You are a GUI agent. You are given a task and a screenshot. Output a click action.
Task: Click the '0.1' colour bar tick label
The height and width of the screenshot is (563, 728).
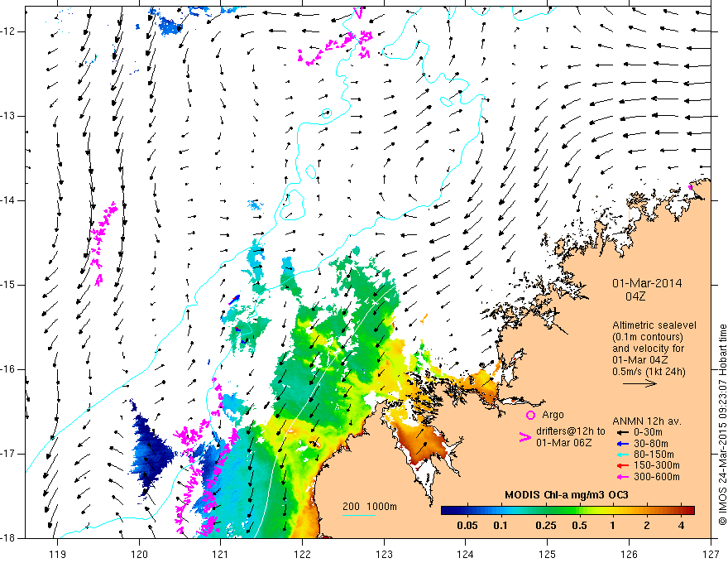tap(500, 526)
